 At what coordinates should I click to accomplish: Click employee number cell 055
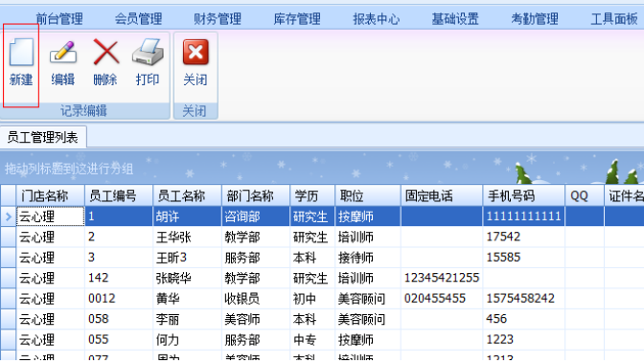tap(119, 339)
